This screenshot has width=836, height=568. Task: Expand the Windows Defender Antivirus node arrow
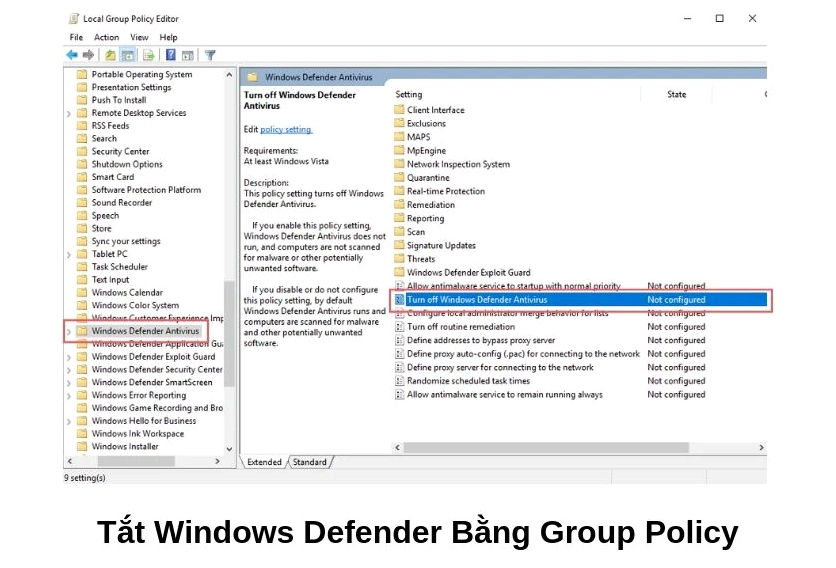[x=69, y=331]
